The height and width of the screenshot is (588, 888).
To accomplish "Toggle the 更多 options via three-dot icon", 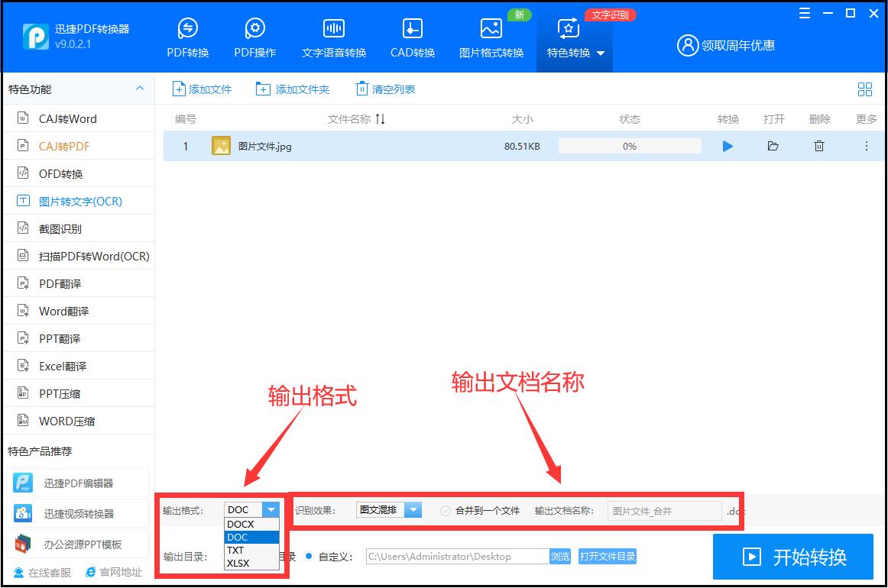I will 866,146.
